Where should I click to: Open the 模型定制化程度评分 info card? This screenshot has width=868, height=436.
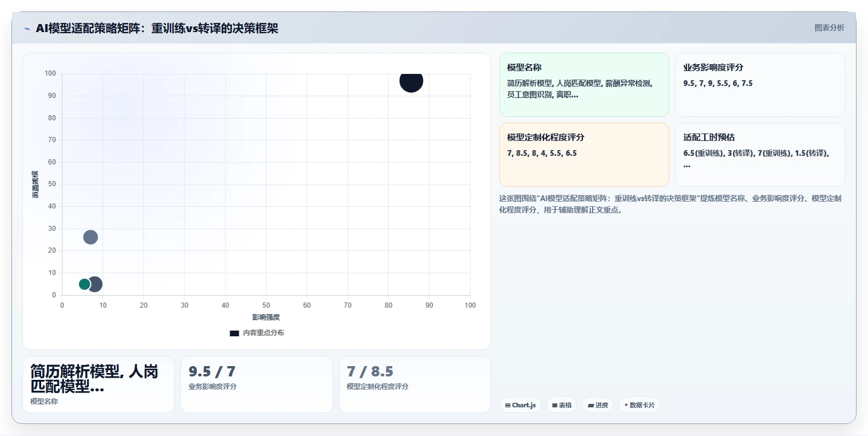coord(584,155)
